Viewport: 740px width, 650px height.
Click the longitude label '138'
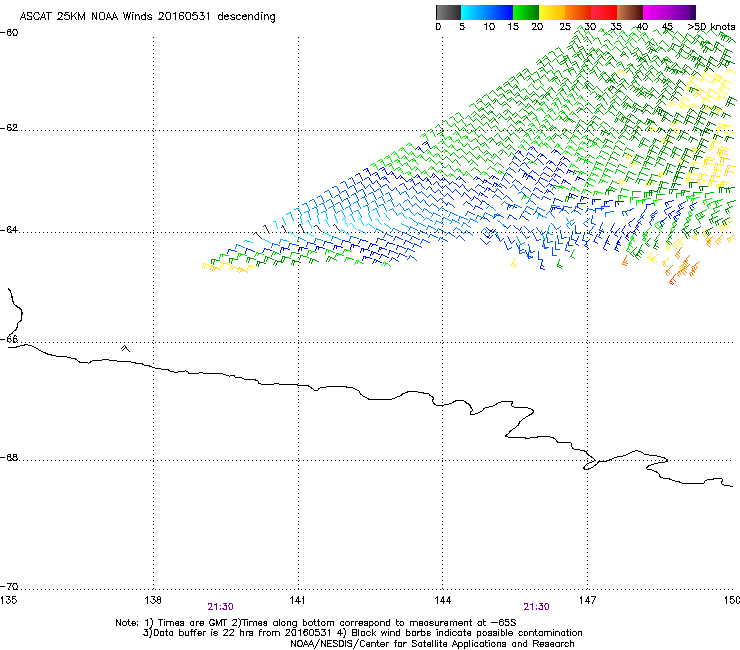[x=153, y=600]
